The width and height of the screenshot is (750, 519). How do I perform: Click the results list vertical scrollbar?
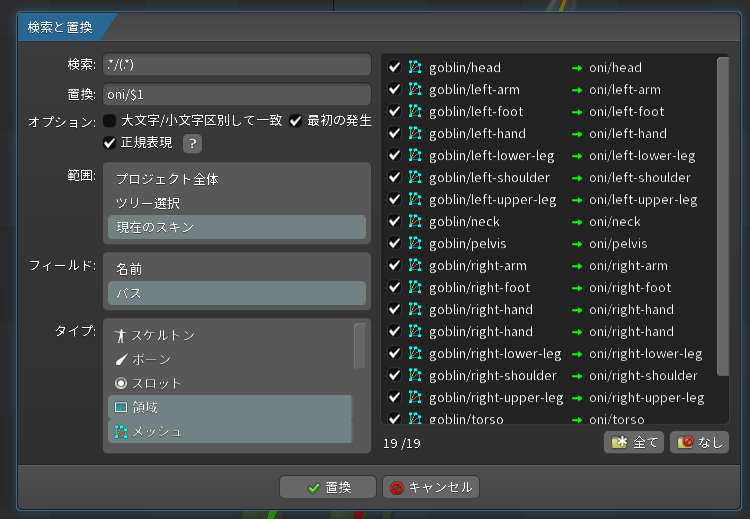pyautogui.click(x=723, y=216)
